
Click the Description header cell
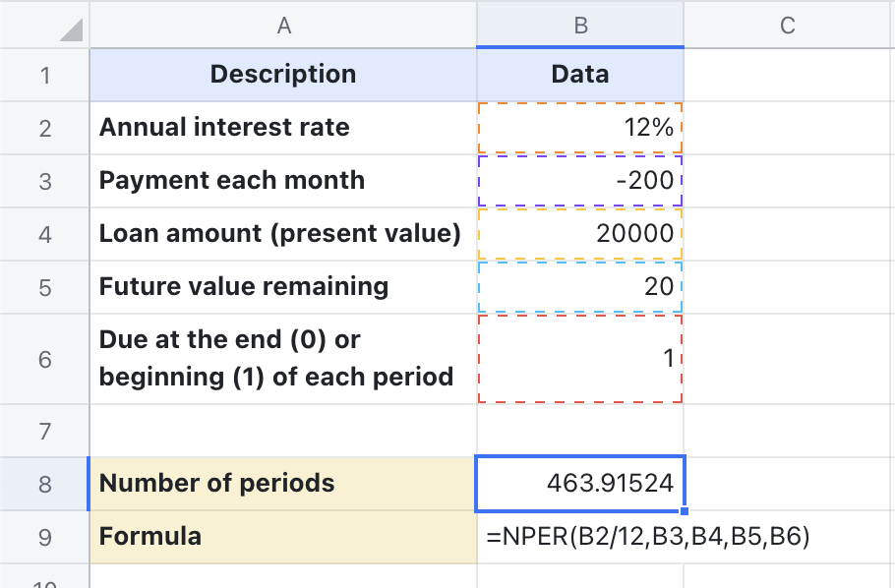click(283, 74)
